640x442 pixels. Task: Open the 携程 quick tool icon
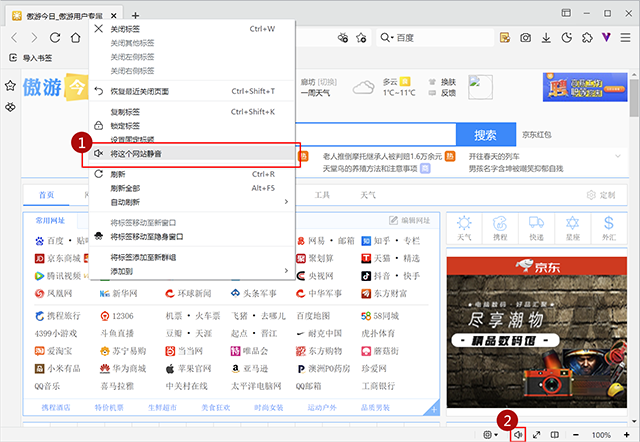pyautogui.click(x=500, y=228)
